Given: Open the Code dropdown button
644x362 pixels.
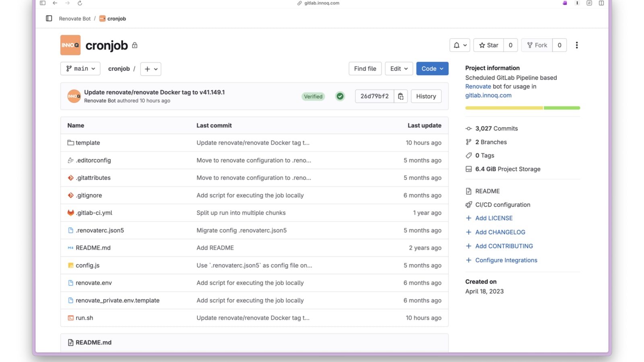Looking at the screenshot, I should coord(432,69).
